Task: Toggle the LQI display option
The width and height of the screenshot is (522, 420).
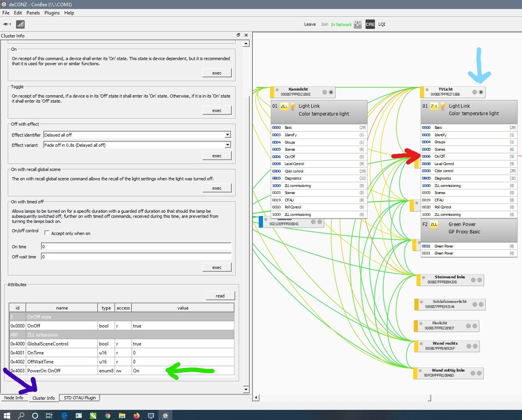Action: tap(382, 24)
